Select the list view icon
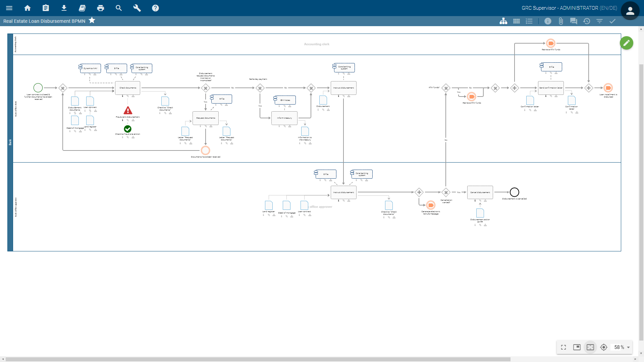Viewport: 644px width, 362px height. pos(529,21)
